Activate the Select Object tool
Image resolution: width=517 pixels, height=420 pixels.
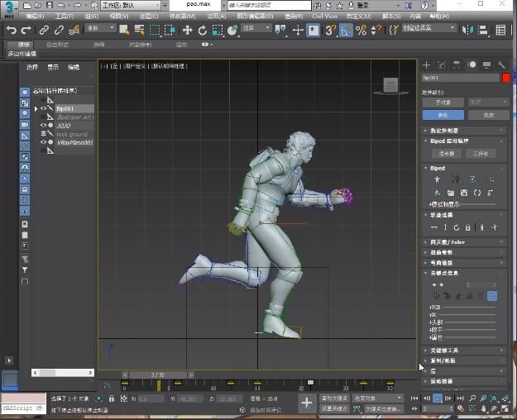(124, 31)
